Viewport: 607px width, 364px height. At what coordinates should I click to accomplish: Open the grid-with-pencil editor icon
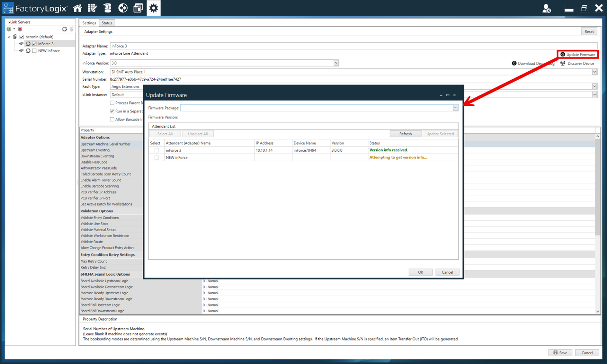93,8
